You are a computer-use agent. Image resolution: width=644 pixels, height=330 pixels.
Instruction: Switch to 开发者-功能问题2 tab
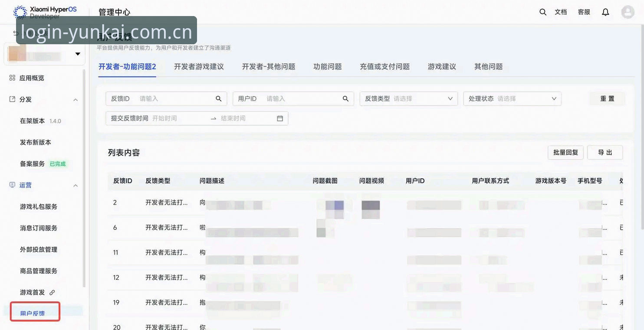(127, 67)
